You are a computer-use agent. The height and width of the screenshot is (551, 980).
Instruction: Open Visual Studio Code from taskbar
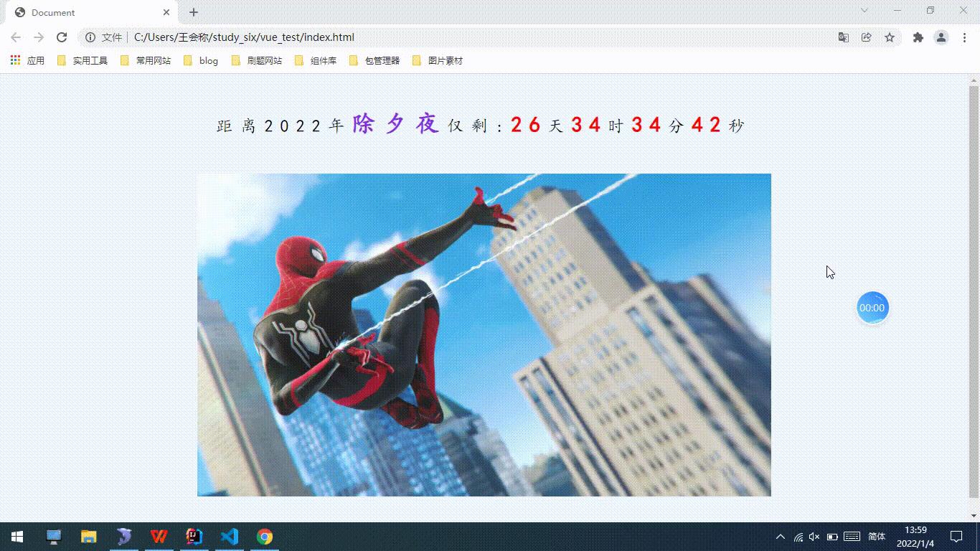230,537
